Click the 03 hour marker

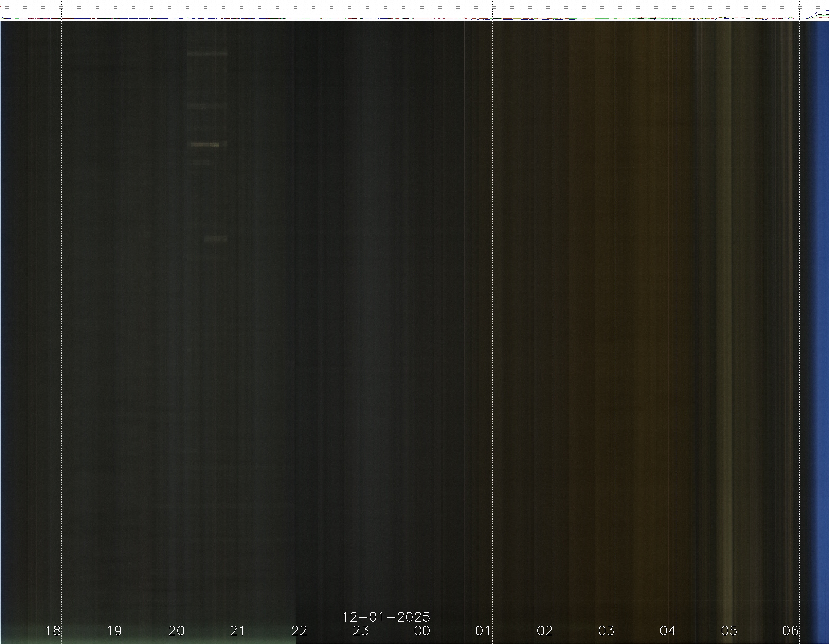click(606, 631)
